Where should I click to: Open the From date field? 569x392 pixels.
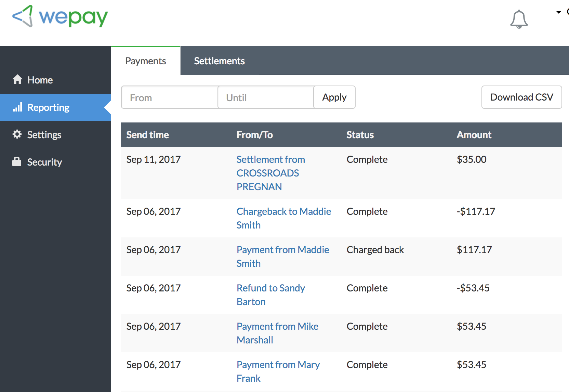tap(169, 97)
